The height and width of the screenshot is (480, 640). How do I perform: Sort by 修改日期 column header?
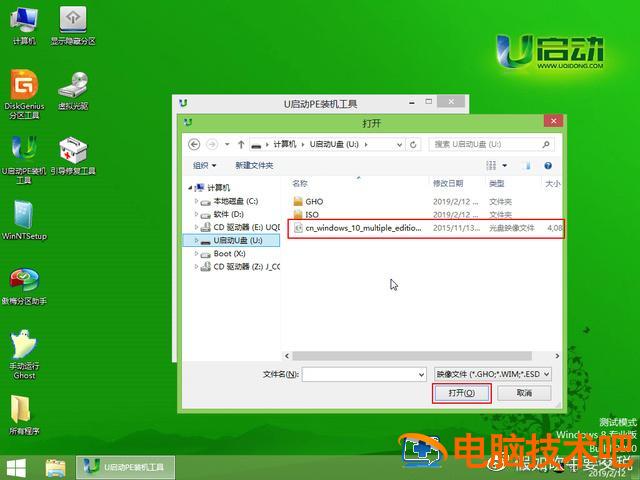(448, 184)
